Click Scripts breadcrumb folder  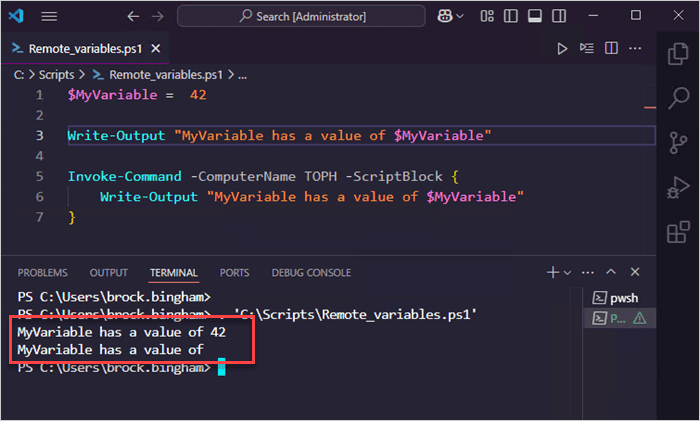click(x=56, y=75)
